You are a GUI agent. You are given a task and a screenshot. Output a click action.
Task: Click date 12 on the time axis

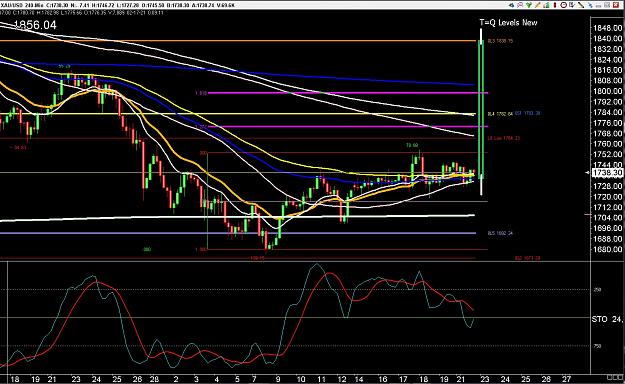[x=342, y=379]
